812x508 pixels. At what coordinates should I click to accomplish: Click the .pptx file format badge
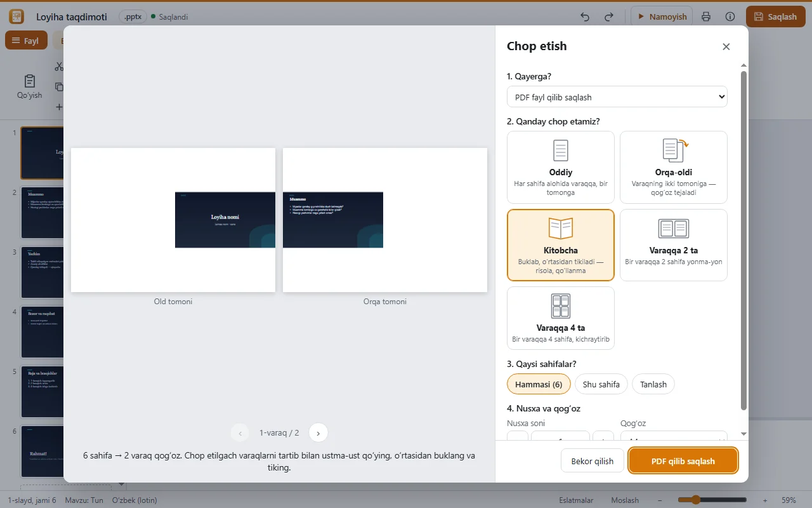(x=133, y=17)
